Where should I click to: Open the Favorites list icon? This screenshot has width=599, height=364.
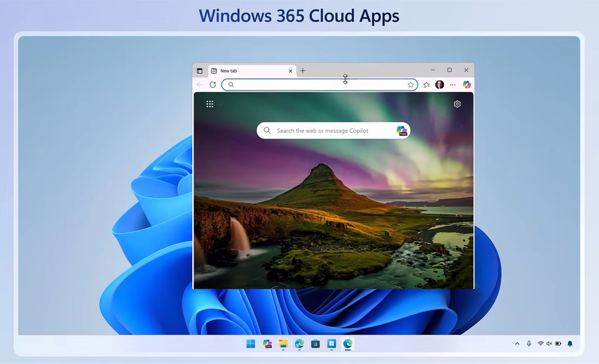pyautogui.click(x=426, y=85)
